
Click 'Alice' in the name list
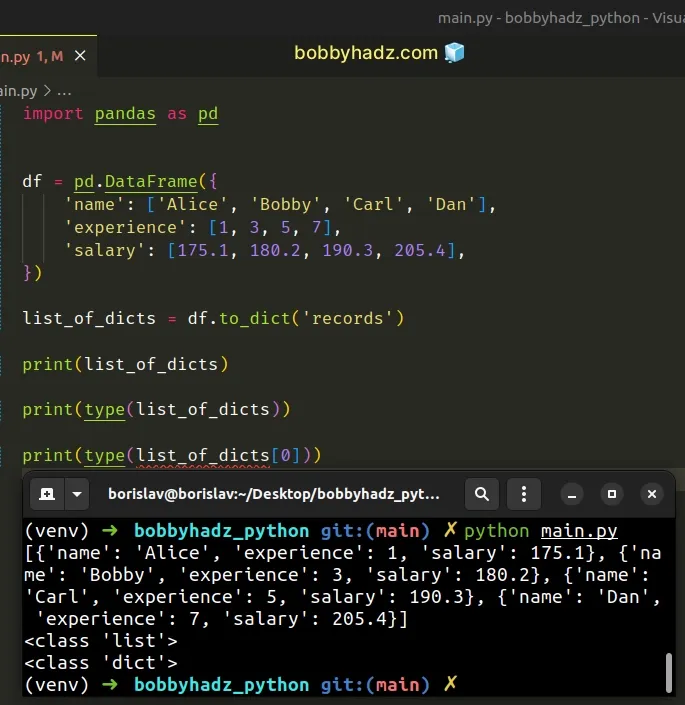pos(192,205)
